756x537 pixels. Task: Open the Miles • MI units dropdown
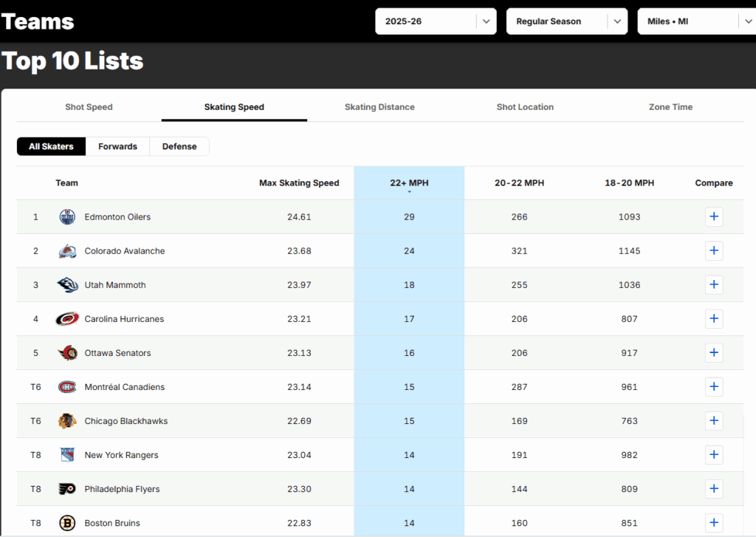(x=696, y=21)
